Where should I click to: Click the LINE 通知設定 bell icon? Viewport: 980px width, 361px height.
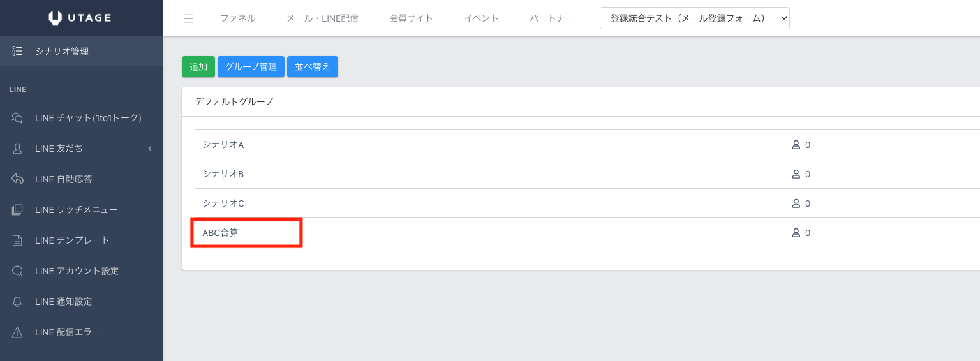pos(18,302)
